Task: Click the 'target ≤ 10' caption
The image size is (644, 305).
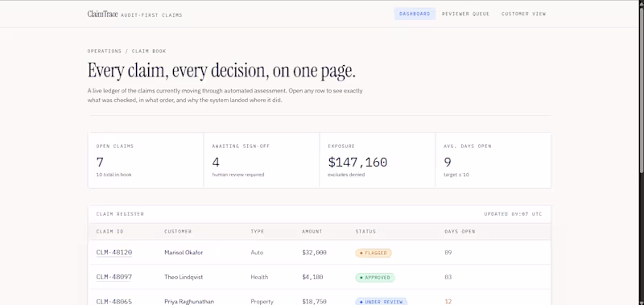Action: (x=456, y=175)
